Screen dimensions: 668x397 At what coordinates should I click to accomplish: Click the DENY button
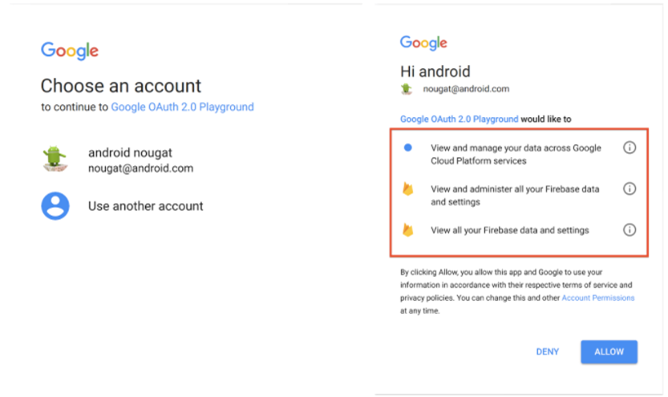coord(547,352)
